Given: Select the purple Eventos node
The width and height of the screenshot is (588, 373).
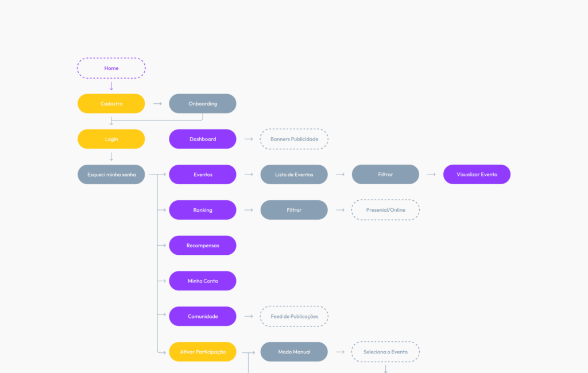Looking at the screenshot, I should coord(203,174).
